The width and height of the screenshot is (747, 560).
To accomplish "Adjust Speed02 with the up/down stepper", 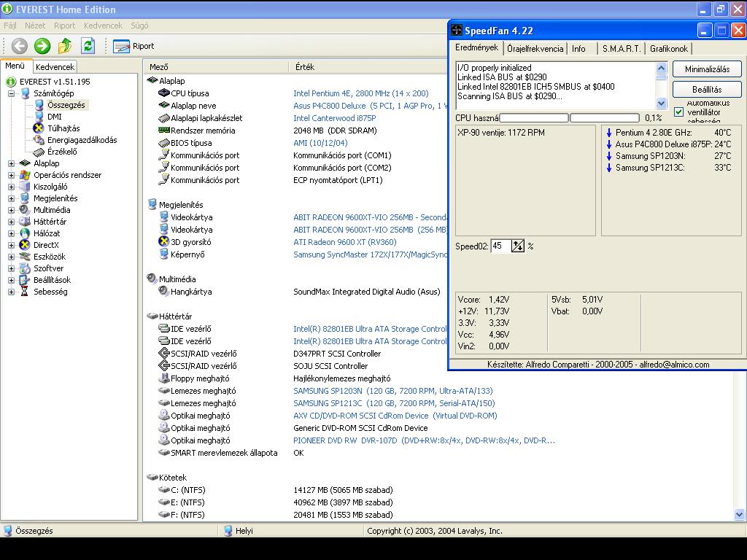I will pos(518,246).
